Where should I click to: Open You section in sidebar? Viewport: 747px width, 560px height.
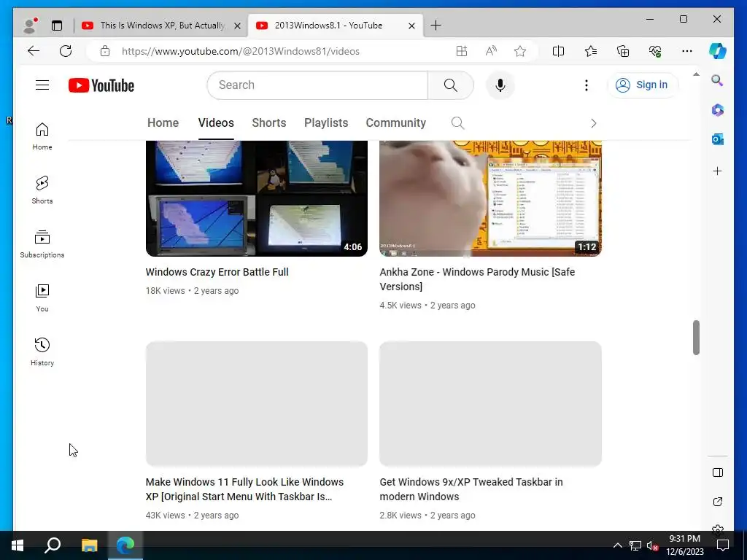coord(42,298)
